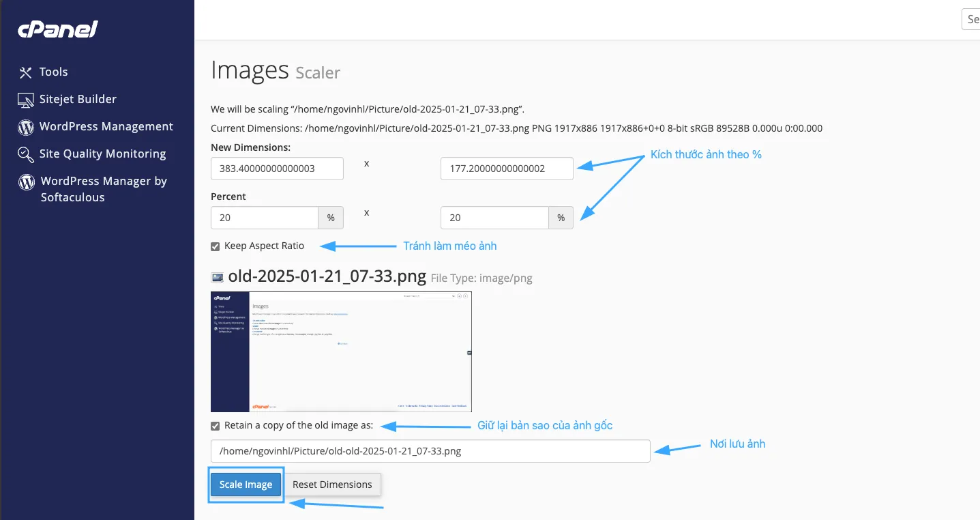The width and height of the screenshot is (980, 520).
Task: Click the Site Quality Monitoring magnifier icon
Action: [x=26, y=154]
